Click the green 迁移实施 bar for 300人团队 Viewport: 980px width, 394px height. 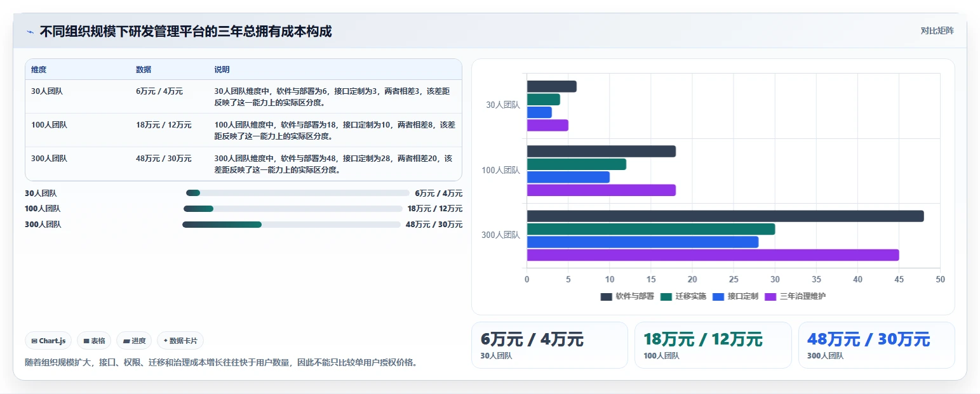click(x=651, y=229)
